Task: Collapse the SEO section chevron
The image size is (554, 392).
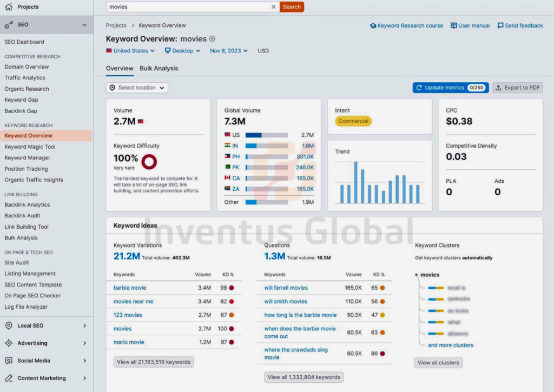Action: 84,25
